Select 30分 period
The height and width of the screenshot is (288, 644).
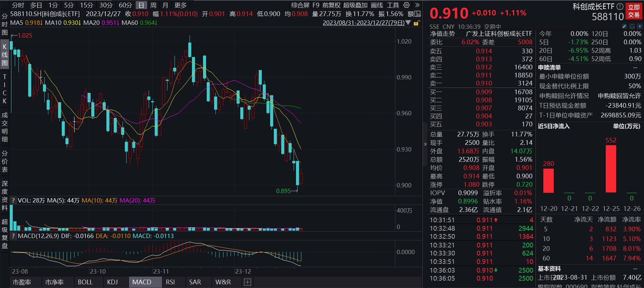(106, 5)
